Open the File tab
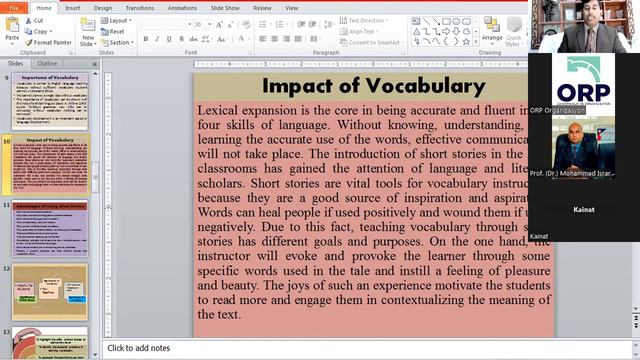The width and height of the screenshot is (640, 360). pyautogui.click(x=14, y=8)
